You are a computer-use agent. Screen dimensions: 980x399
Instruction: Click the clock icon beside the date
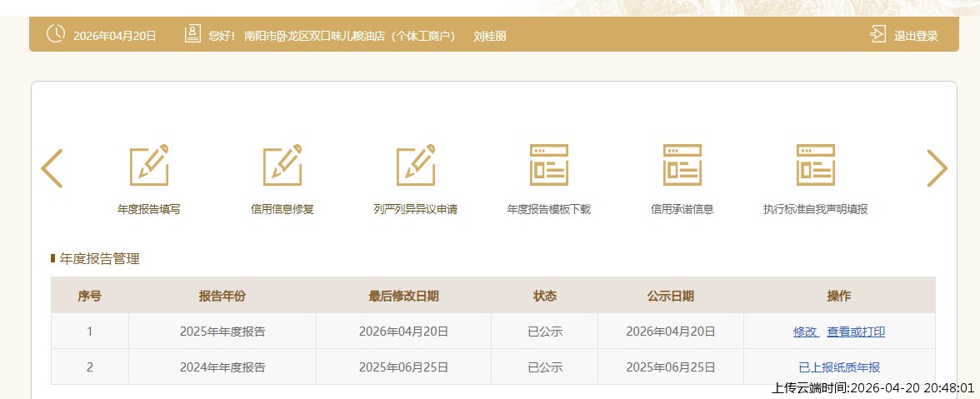coord(56,34)
